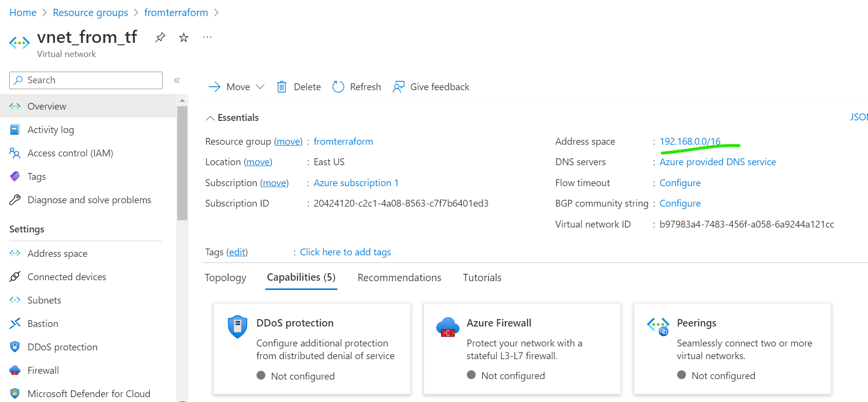
Task: Open the Tutorials tab
Action: tap(482, 278)
